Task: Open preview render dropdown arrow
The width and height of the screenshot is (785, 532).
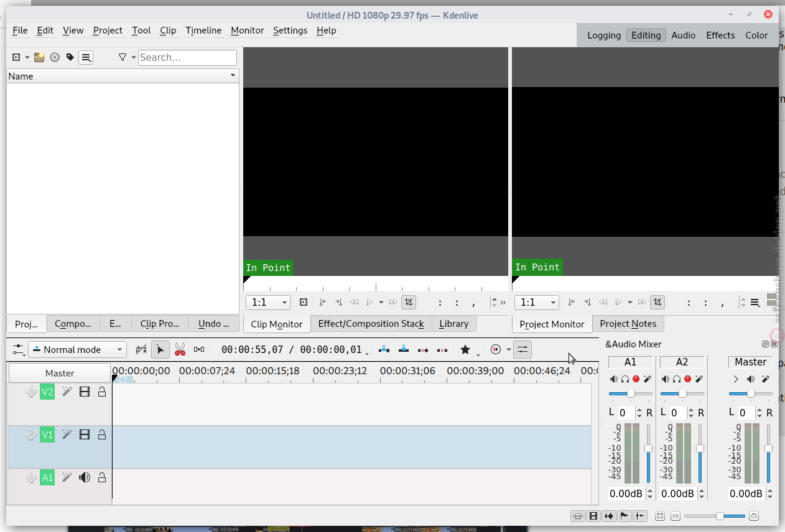Action: (x=508, y=349)
